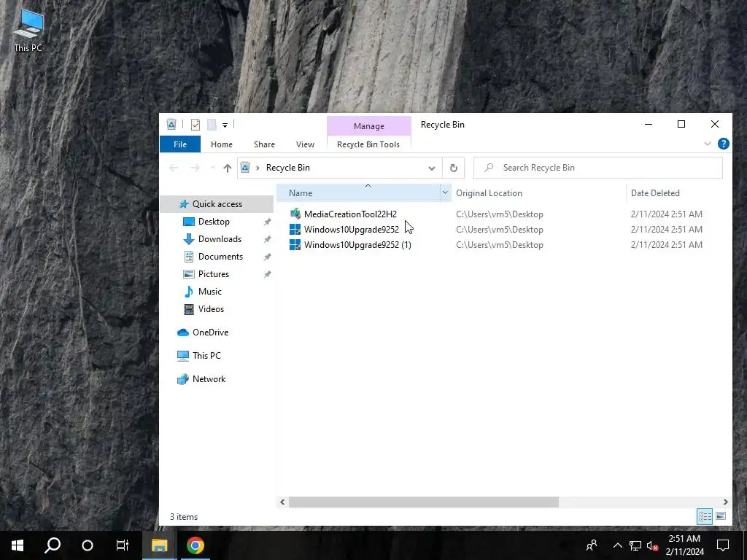The height and width of the screenshot is (560, 747).
Task: Unpin Documents using its pin icon
Action: click(267, 257)
